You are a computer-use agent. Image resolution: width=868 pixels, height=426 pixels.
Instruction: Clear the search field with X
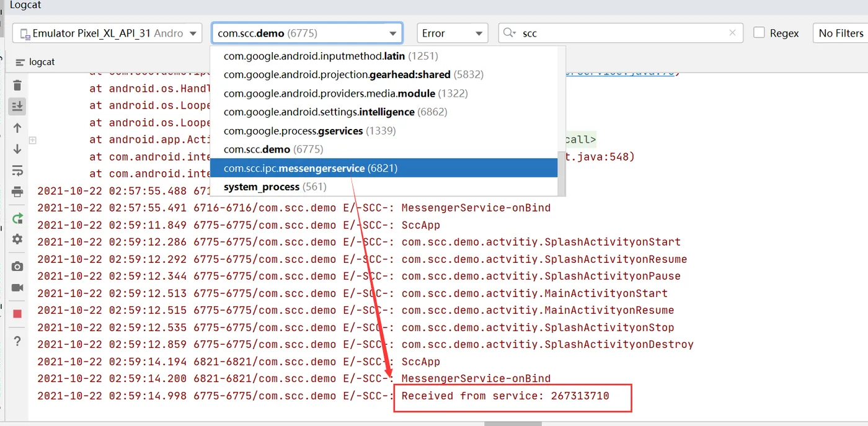pos(733,33)
